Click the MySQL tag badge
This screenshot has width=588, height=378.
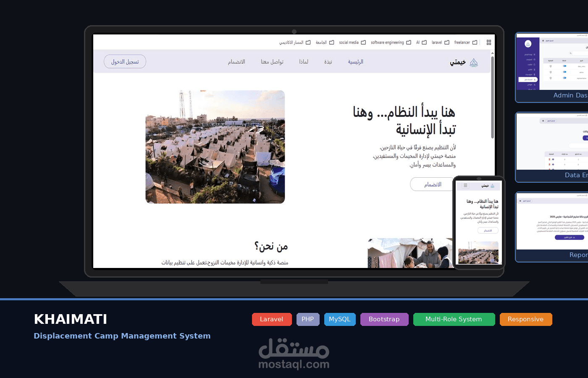tap(340, 319)
